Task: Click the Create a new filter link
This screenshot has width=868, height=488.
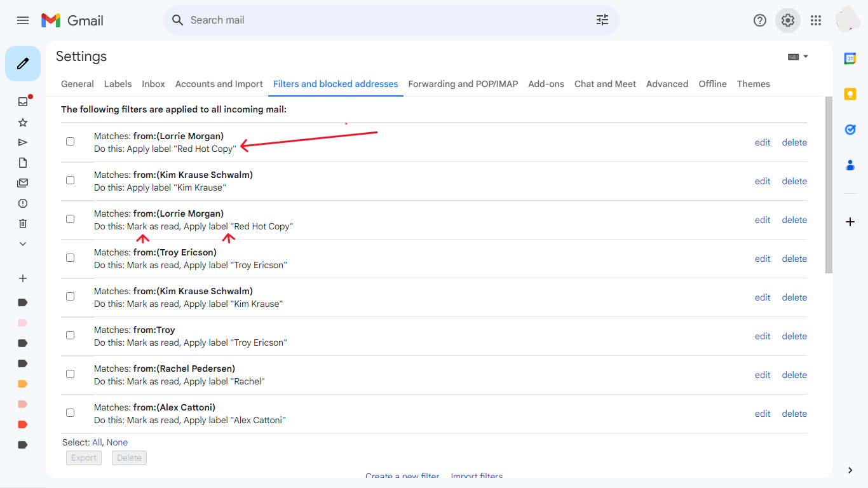Action: pyautogui.click(x=402, y=475)
